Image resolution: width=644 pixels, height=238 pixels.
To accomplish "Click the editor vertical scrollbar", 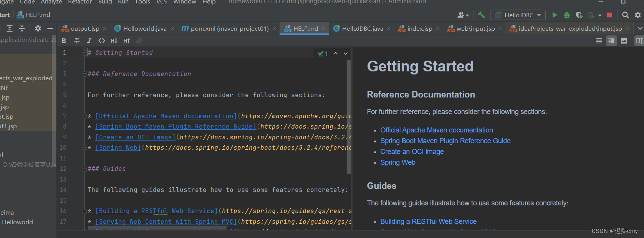I will tap(349, 115).
